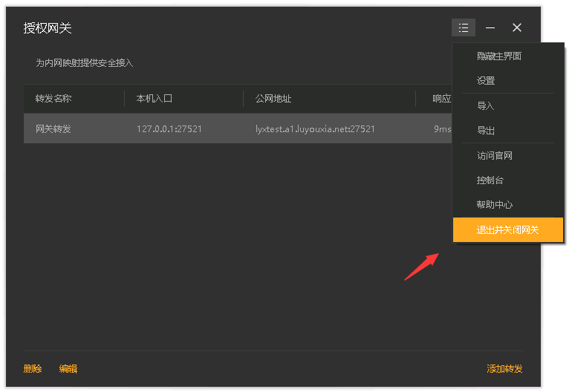572x392 pixels.
Task: Click 添加转发 at bottom right
Action: click(x=504, y=369)
